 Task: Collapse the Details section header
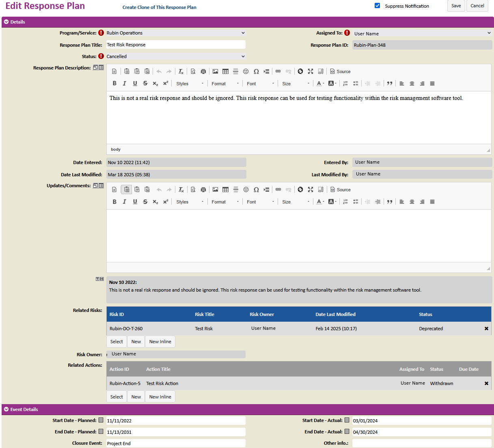(x=5, y=22)
